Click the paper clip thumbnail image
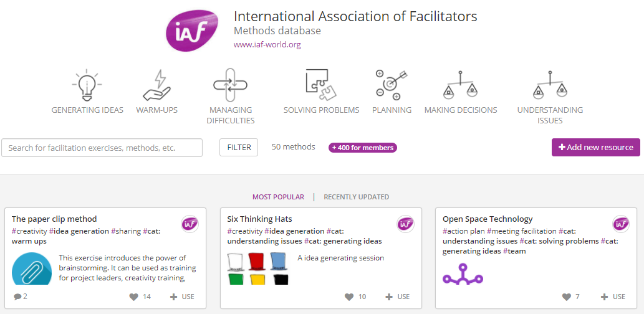This screenshot has height=314, width=644. (x=32, y=269)
